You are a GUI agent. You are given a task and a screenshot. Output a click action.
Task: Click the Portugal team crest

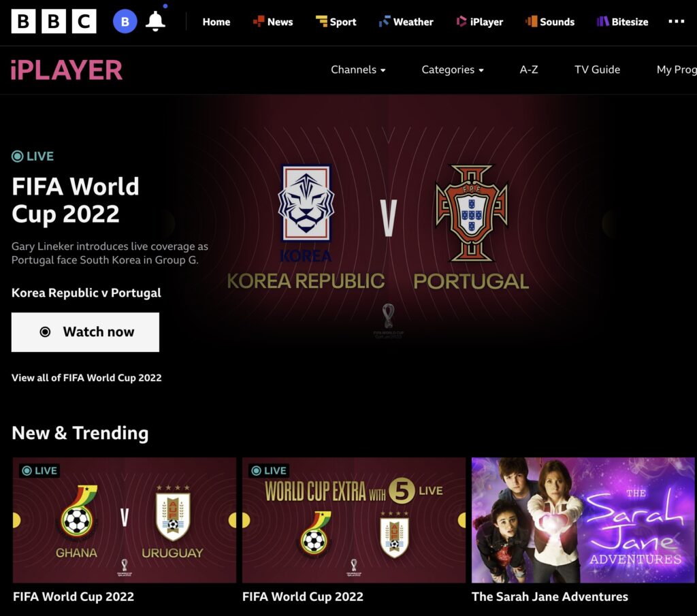[x=472, y=213]
